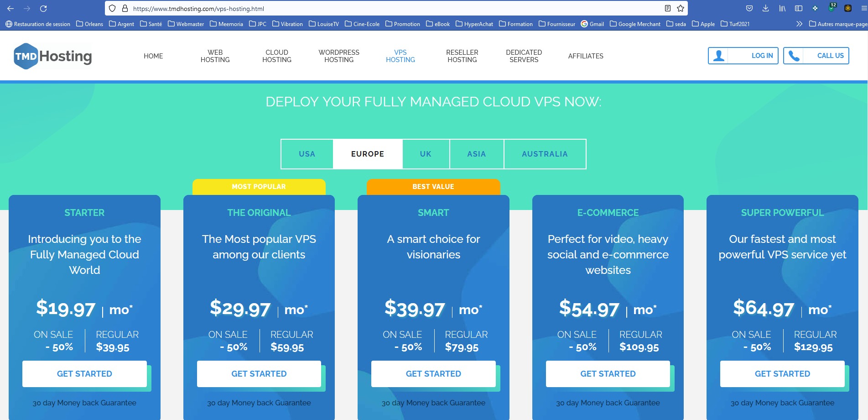The width and height of the screenshot is (868, 420).
Task: Toggle the browser sidebar icon
Action: coord(799,8)
